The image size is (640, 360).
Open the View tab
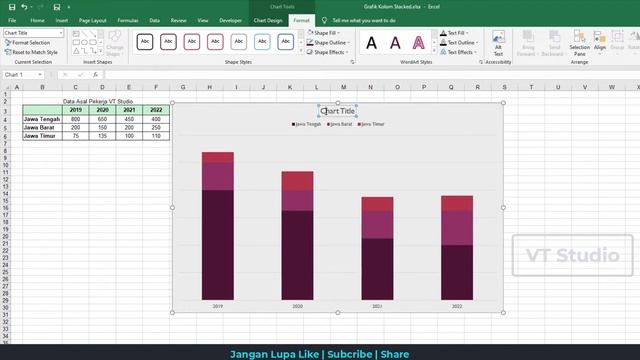point(202,20)
